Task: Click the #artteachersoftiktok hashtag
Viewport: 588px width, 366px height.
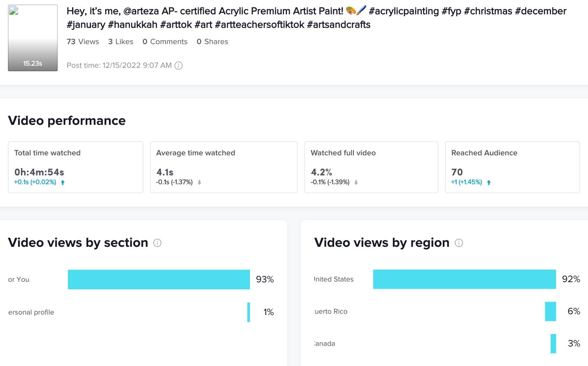Action: (259, 25)
